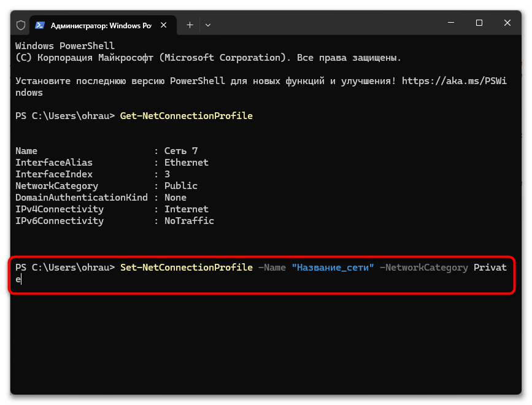Click the value Ethernet
532x405 pixels.
point(187,162)
